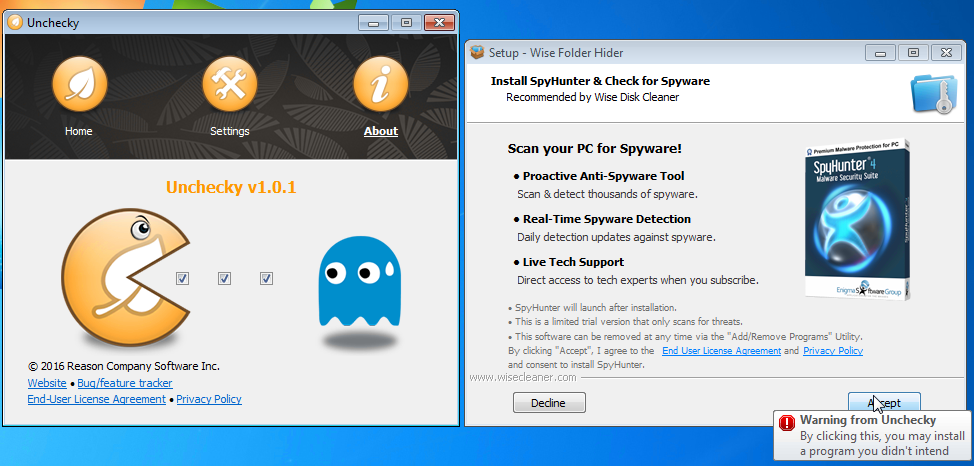The height and width of the screenshot is (466, 974).
Task: Open the Settings tools icon in Unchecky
Action: pyautogui.click(x=230, y=83)
